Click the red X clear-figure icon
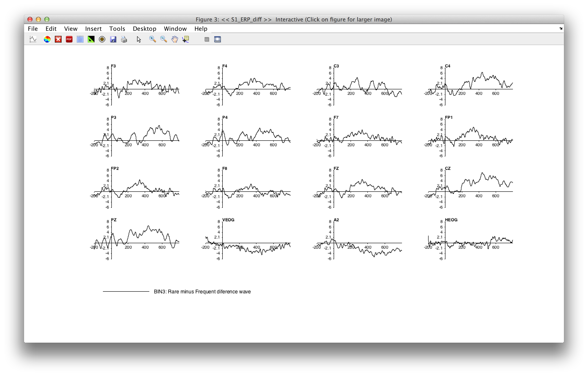The image size is (588, 376). point(58,39)
